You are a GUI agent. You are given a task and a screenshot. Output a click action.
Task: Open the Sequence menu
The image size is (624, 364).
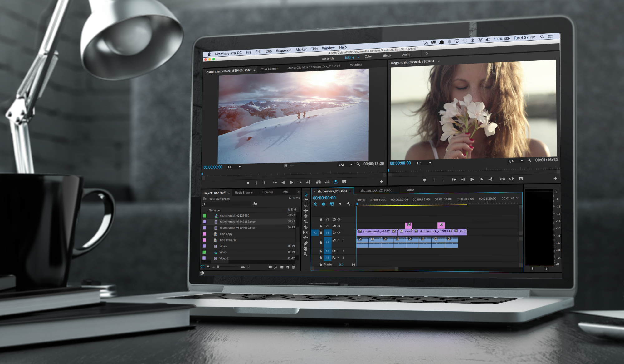point(283,50)
